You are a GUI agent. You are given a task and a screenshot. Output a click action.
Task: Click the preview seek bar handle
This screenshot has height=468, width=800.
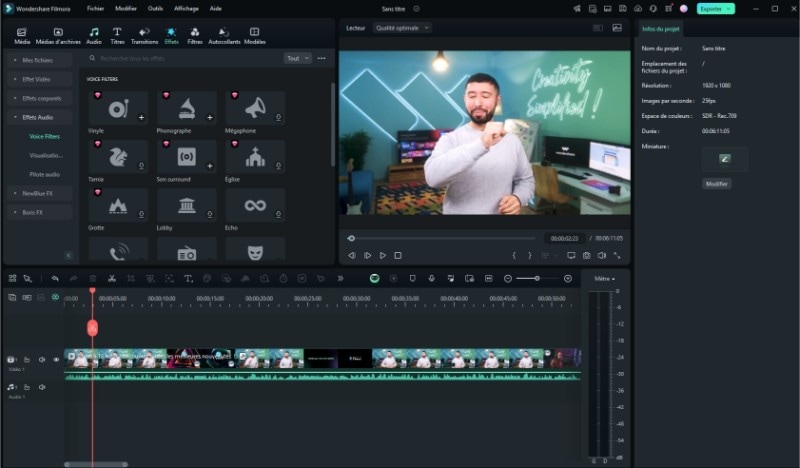tap(351, 238)
